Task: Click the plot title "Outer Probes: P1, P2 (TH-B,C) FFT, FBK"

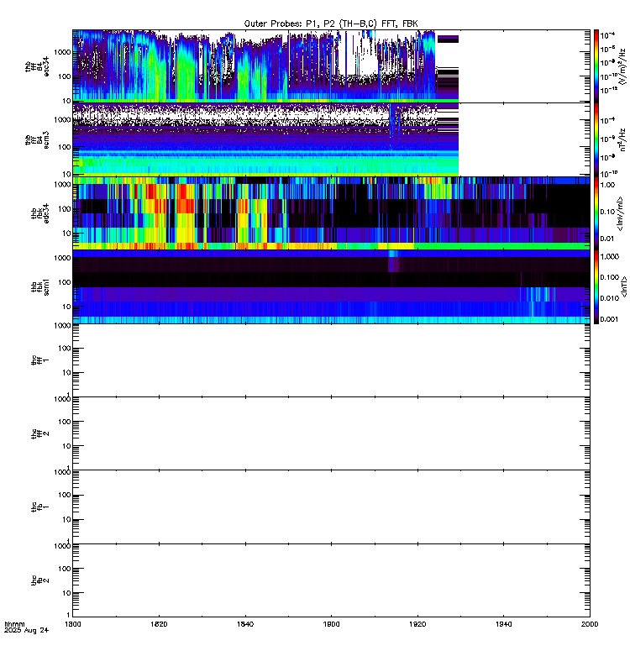Action: click(330, 24)
